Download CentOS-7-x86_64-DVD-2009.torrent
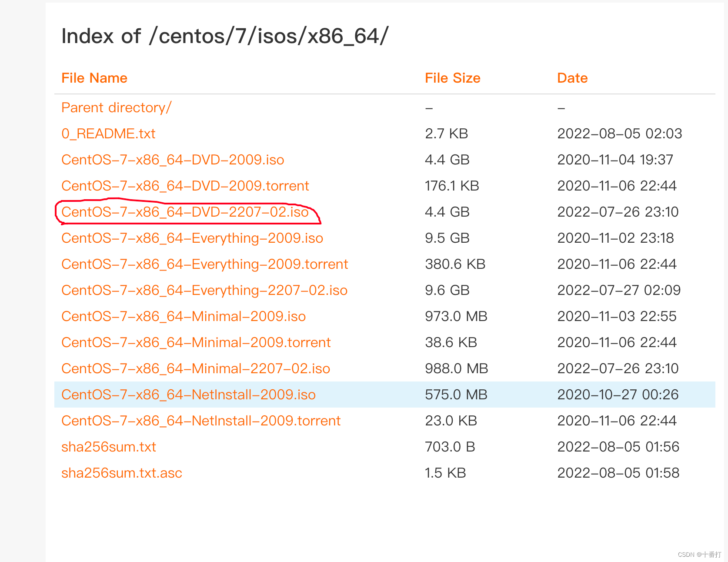Screen dimensions: 728x562 tap(185, 186)
